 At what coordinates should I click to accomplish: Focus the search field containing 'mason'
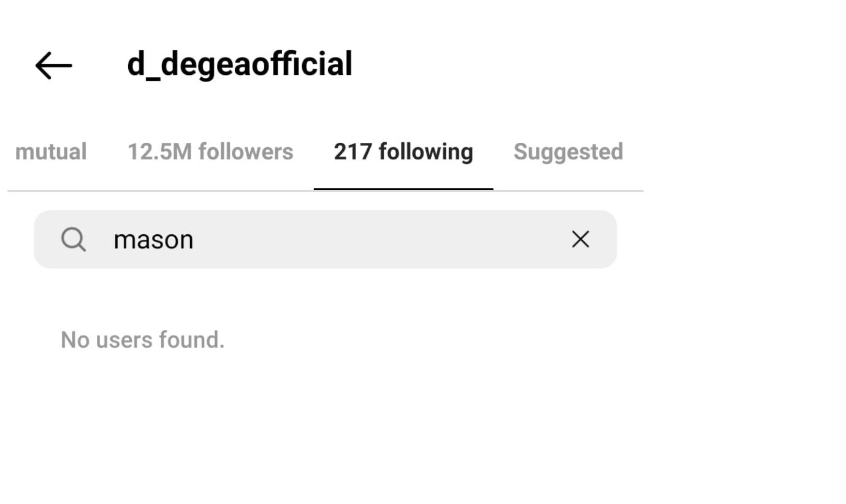pyautogui.click(x=326, y=239)
